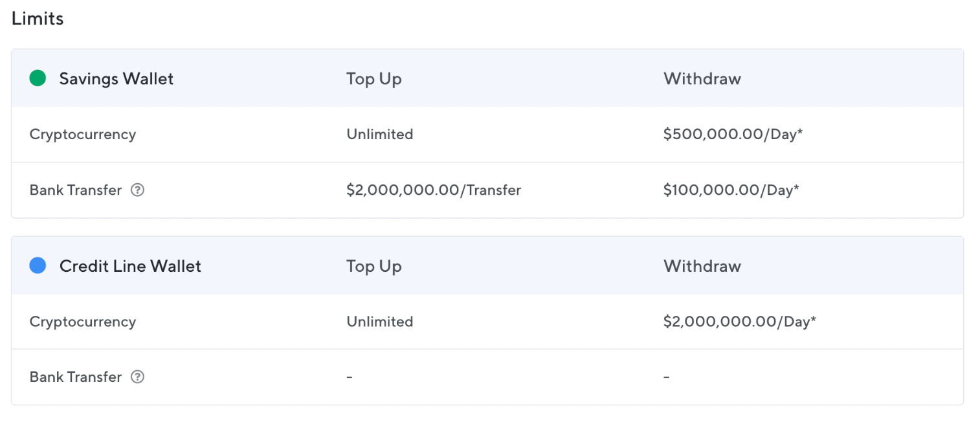This screenshot has height=422, width=980.
Task: Click Unlimited in the Credit Line Cryptocurrency row
Action: pos(380,322)
